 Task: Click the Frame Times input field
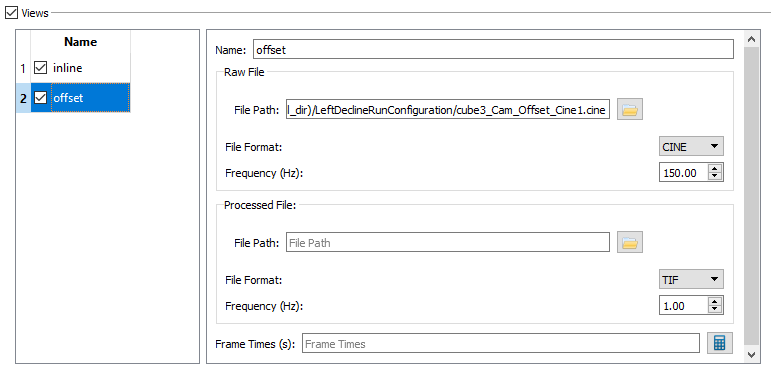[x=500, y=344]
